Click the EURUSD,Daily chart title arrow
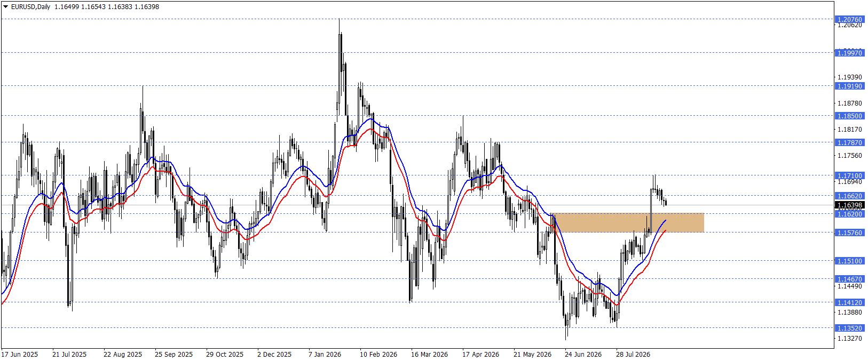This screenshot has width=868, height=361. pyautogui.click(x=5, y=7)
